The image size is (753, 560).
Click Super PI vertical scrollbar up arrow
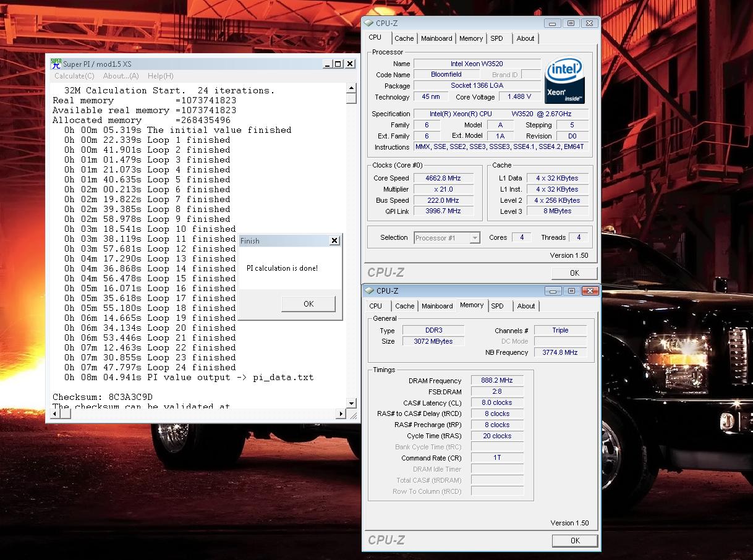(351, 88)
